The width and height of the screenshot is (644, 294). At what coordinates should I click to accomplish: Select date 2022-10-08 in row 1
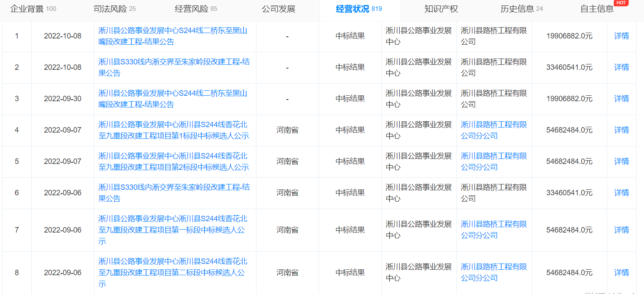[x=63, y=36]
